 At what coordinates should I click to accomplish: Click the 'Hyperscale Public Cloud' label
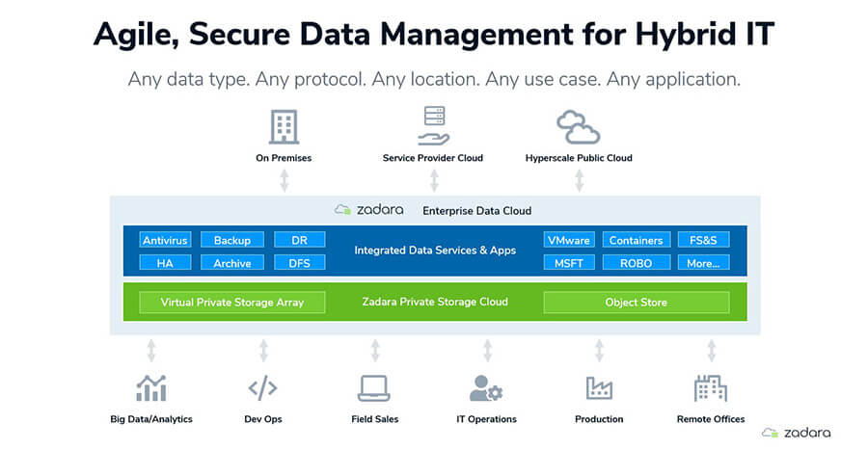pos(579,158)
